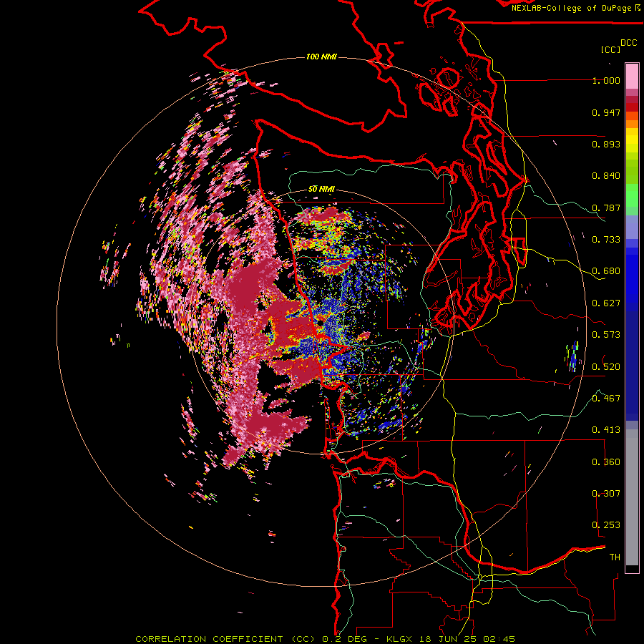This screenshot has height=644, width=644.
Task: Select the 0.413 color scale value
Action: (606, 430)
